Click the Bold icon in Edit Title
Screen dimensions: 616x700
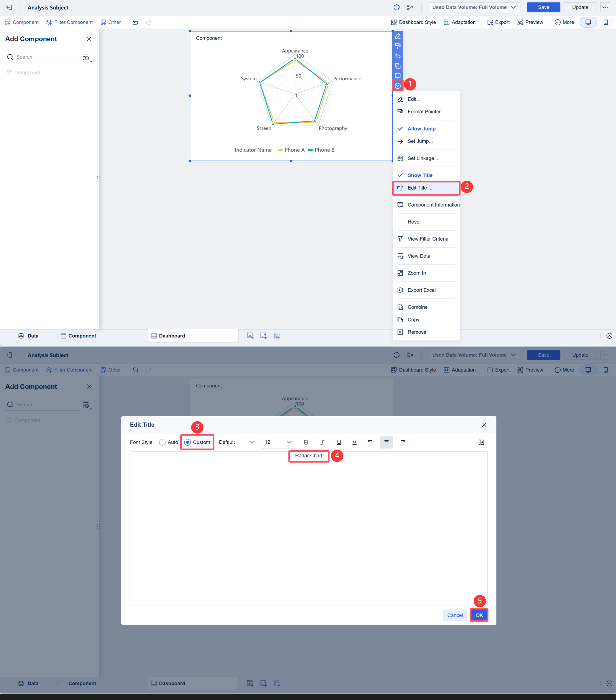click(x=306, y=442)
